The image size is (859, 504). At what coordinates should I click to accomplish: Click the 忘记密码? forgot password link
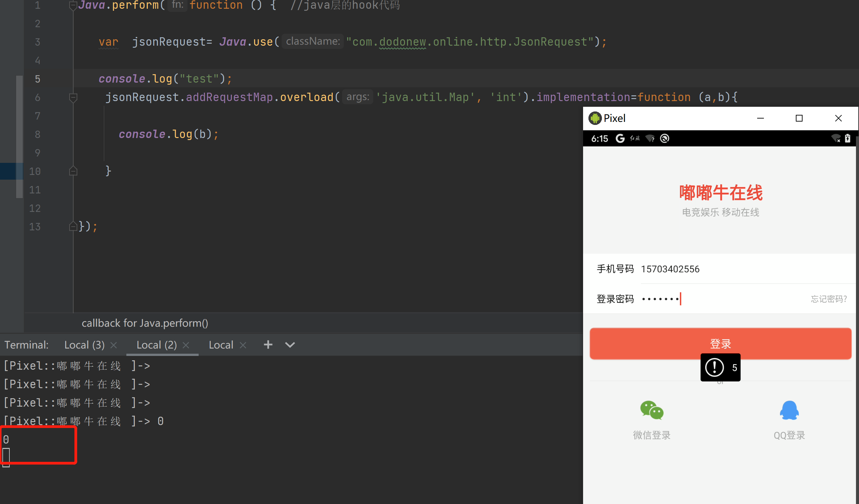[828, 299]
